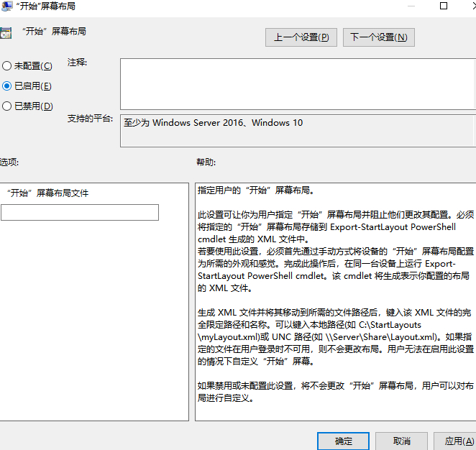Cancel changes with 取消 button
Image resolution: width=476 pixels, height=450 pixels.
coord(402,441)
